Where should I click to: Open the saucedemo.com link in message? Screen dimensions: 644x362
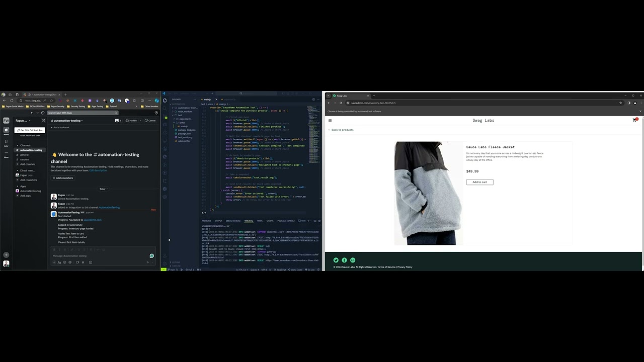click(93, 220)
